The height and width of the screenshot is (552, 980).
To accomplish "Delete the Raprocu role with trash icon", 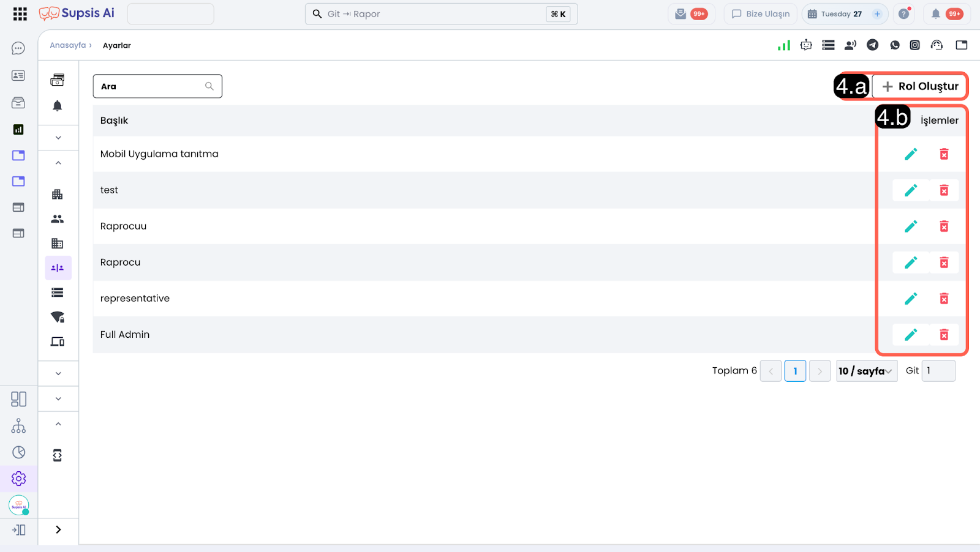I will coord(944,263).
